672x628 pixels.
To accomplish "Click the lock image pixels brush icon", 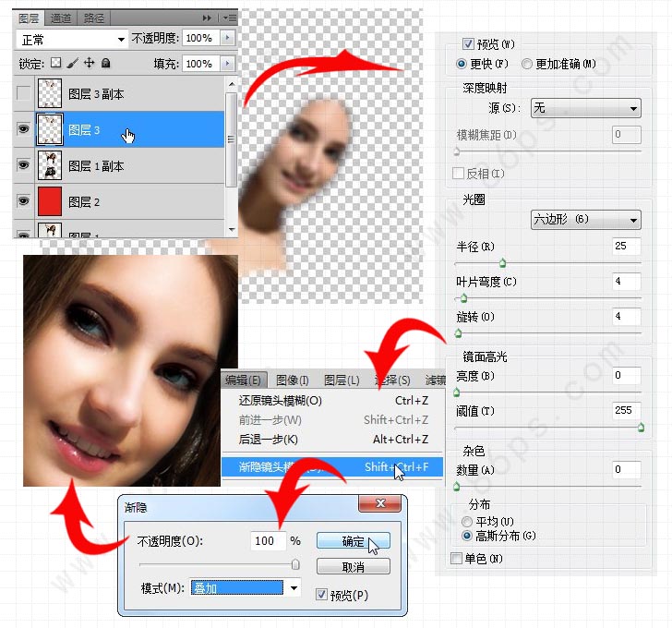I will tap(72, 63).
